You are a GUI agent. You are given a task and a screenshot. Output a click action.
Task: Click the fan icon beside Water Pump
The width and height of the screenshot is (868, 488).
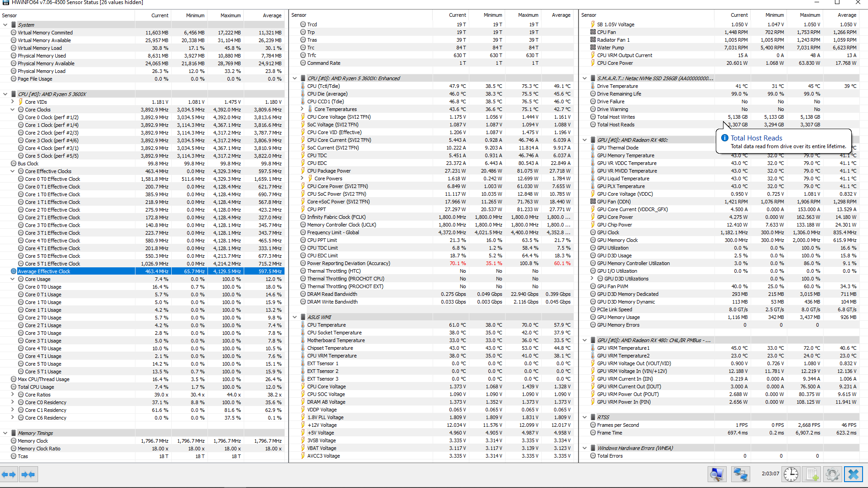click(x=593, y=48)
